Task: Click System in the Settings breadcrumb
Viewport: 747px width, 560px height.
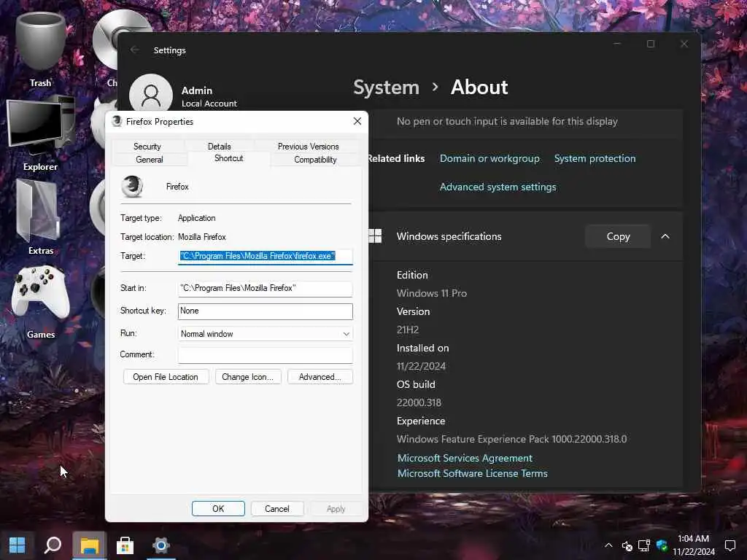Action: coord(387,87)
